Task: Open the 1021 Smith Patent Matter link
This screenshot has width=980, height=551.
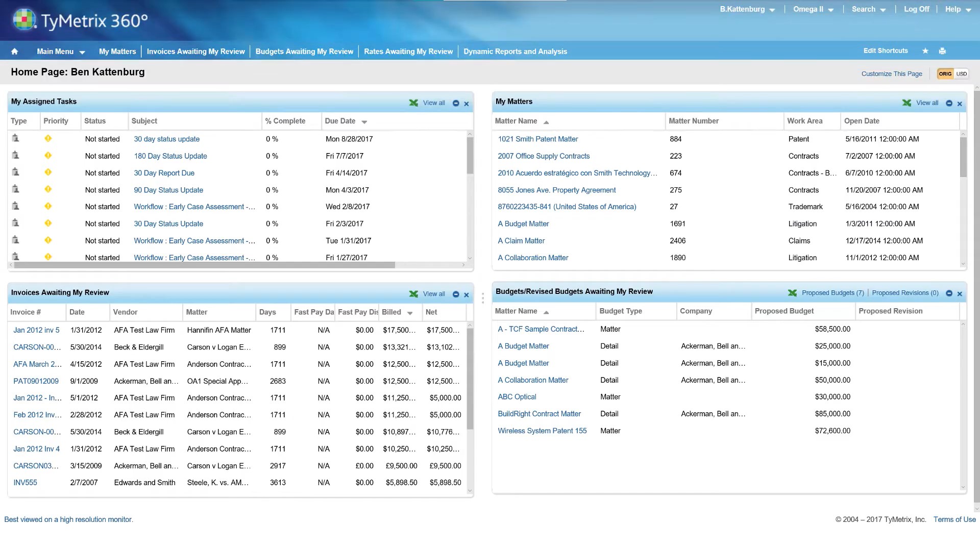Action: [538, 139]
